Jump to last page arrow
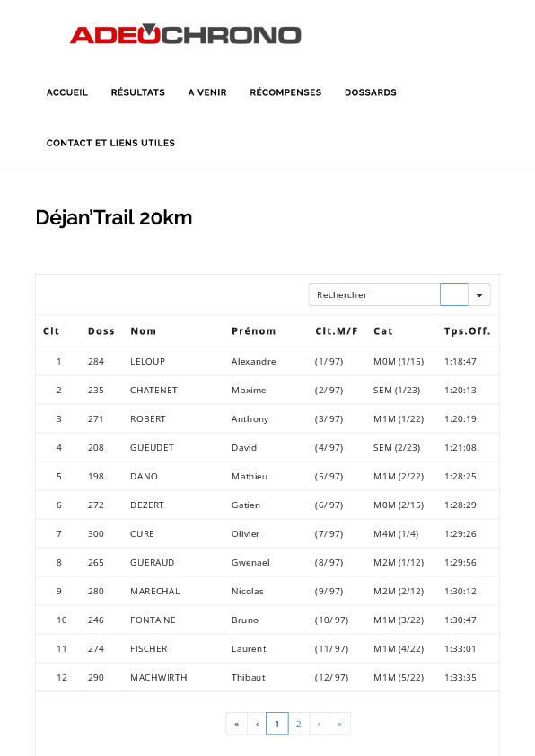The width and height of the screenshot is (535, 756). (339, 724)
